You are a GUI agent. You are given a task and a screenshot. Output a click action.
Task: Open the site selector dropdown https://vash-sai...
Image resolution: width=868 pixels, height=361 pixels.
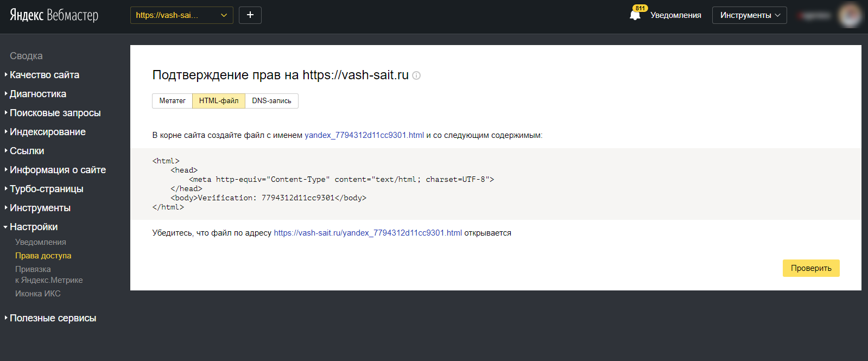tap(181, 15)
